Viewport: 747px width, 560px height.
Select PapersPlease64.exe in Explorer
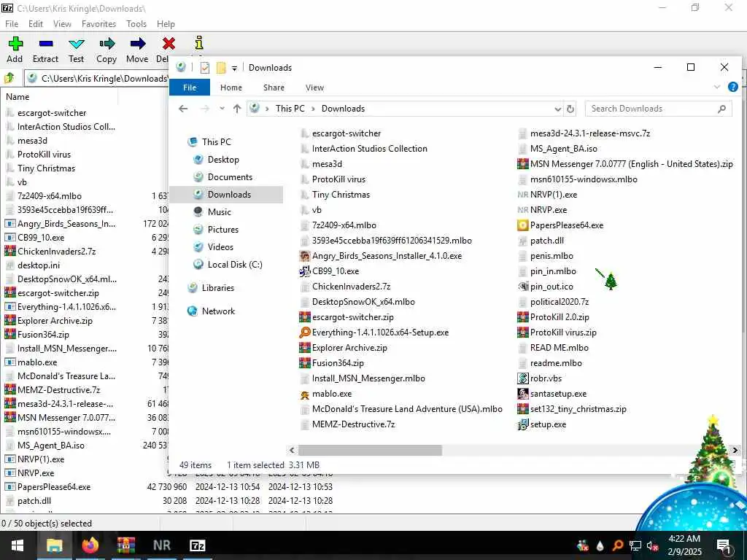pos(560,225)
